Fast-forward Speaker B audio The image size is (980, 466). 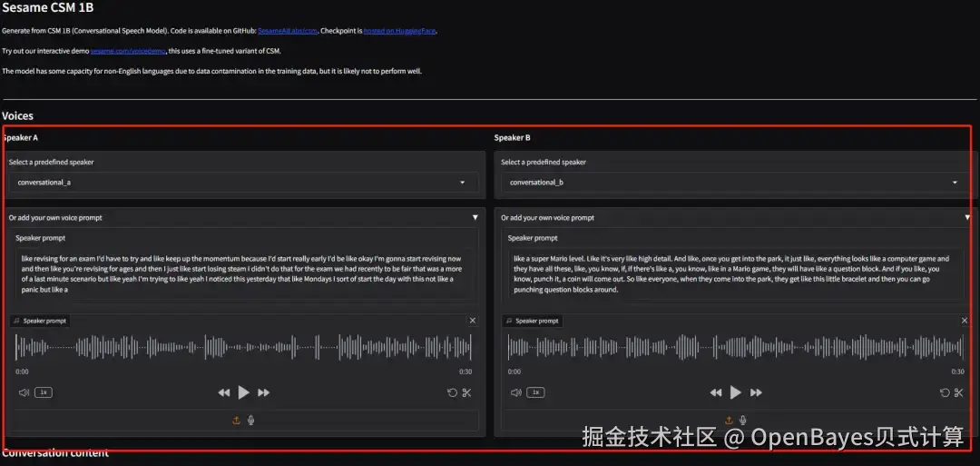coord(756,392)
